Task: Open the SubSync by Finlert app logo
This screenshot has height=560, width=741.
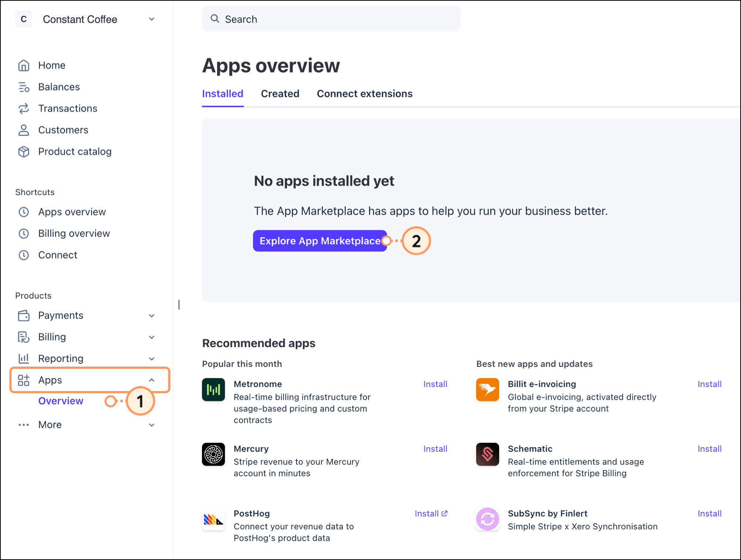Action: coord(488,519)
